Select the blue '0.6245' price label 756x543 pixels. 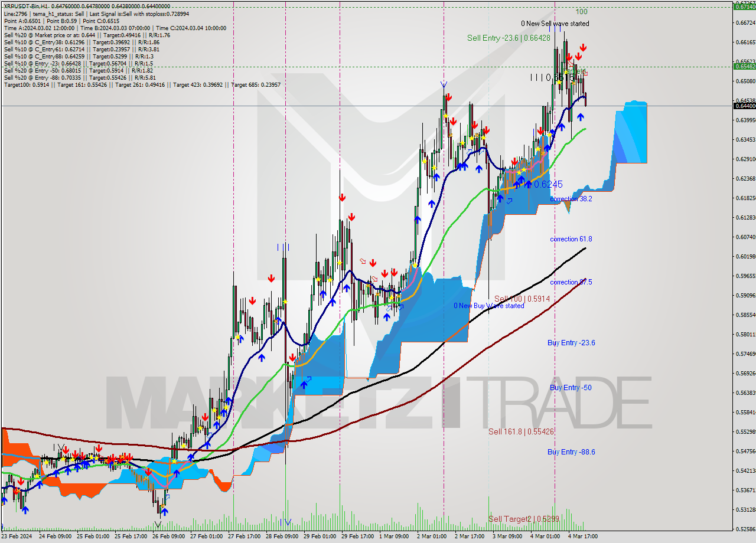click(x=548, y=184)
